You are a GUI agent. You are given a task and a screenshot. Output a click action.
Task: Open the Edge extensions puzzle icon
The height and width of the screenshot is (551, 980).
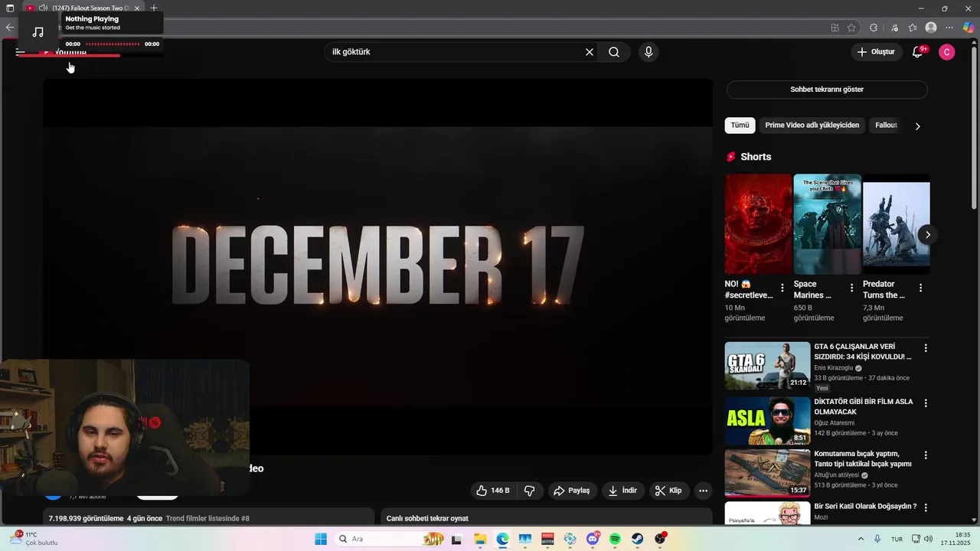(874, 28)
